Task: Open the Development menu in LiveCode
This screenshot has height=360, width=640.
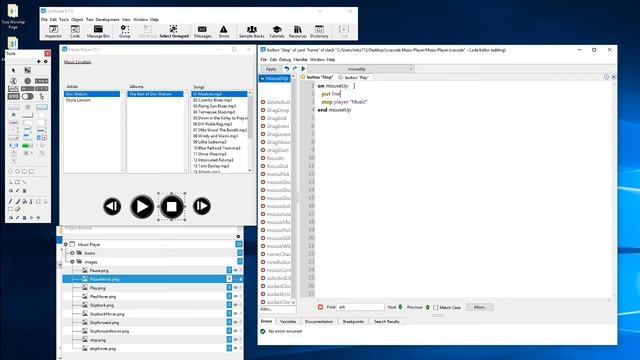Action: point(107,19)
